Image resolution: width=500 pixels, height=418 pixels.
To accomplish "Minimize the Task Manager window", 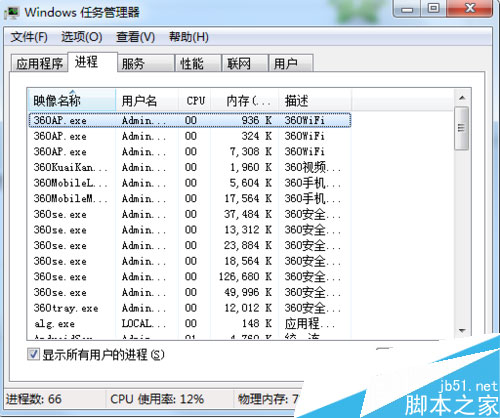I will tap(407, 9).
